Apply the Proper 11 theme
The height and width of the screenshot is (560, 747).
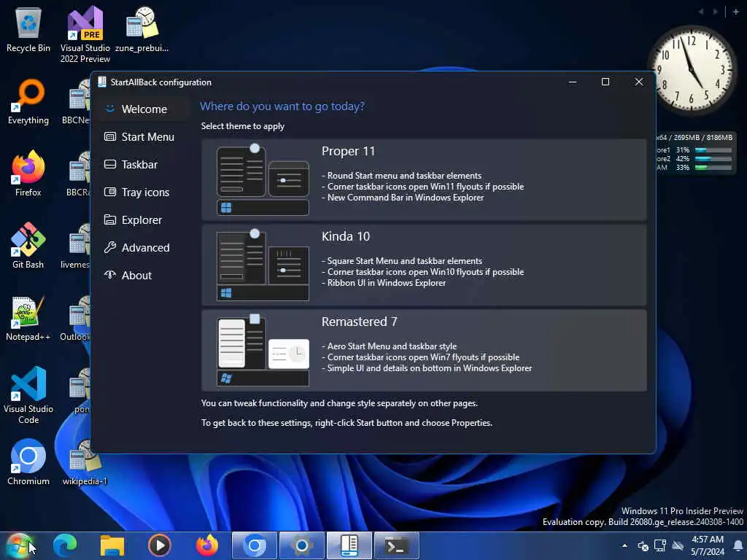424,179
